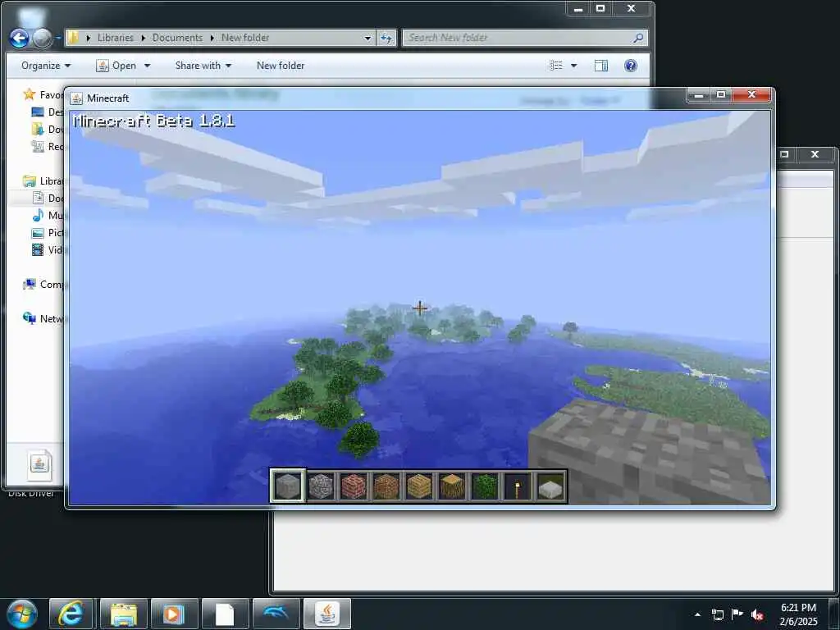The width and height of the screenshot is (840, 630).
Task: Select the stone block in the hotbar
Action: click(288, 486)
